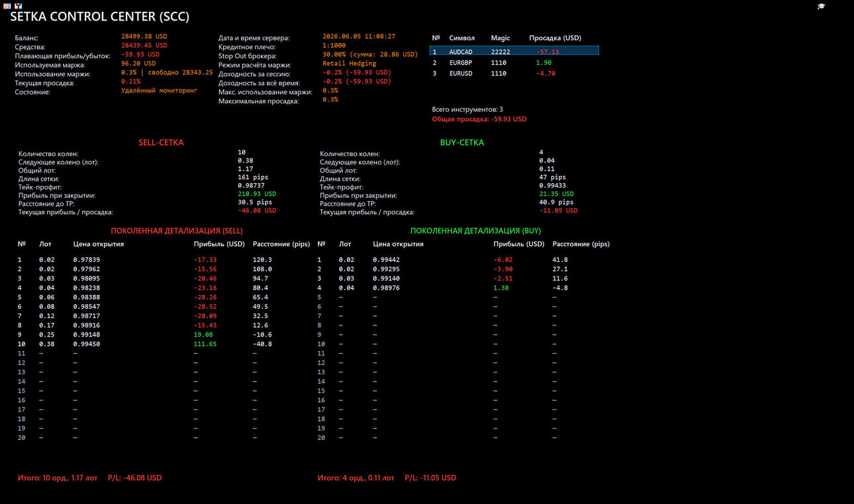Click SELL distance value -40.8
The height and width of the screenshot is (504, 854).
[x=263, y=344]
